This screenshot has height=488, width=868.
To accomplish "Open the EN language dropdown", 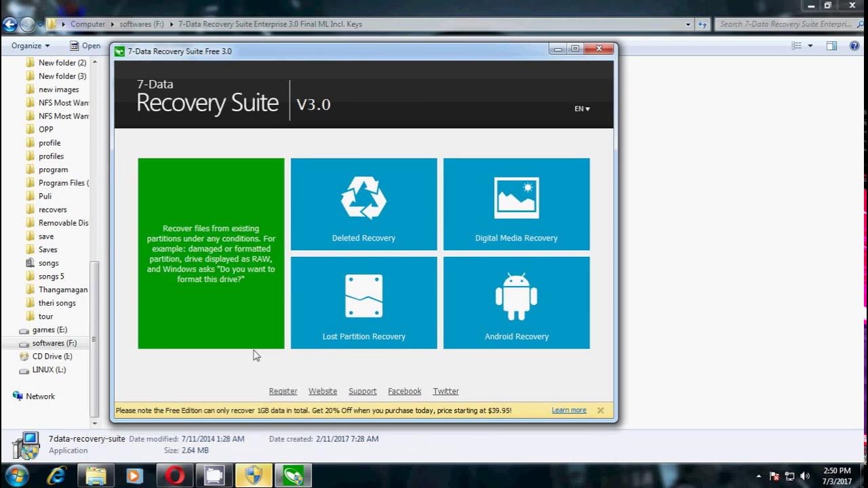I will (582, 108).
